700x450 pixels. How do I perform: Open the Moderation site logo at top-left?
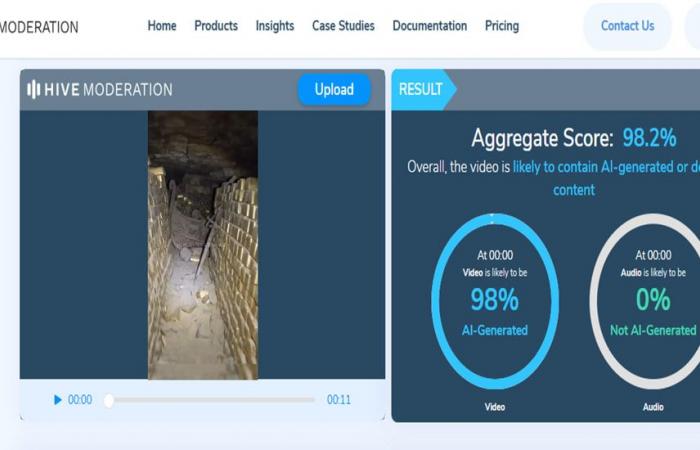tap(39, 27)
